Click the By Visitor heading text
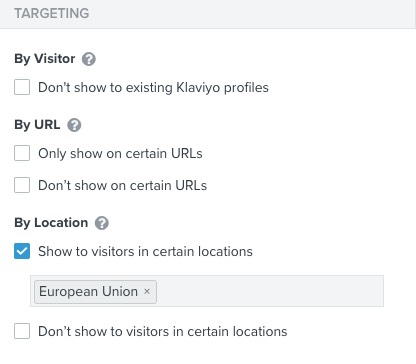 click(x=45, y=59)
